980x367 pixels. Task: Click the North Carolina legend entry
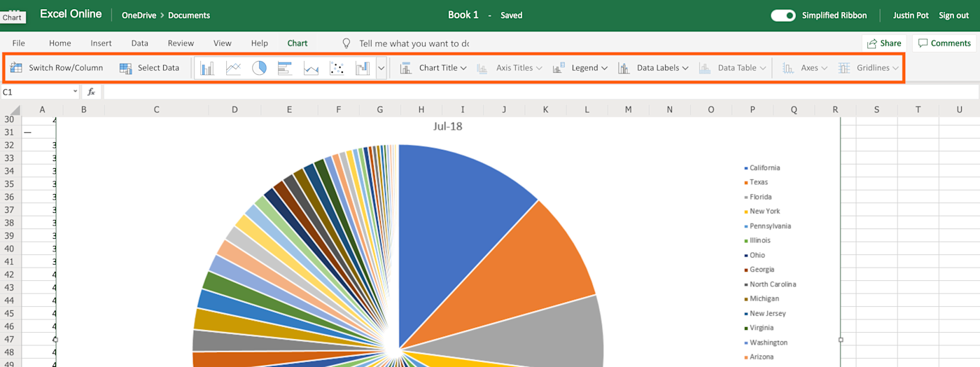coord(770,284)
